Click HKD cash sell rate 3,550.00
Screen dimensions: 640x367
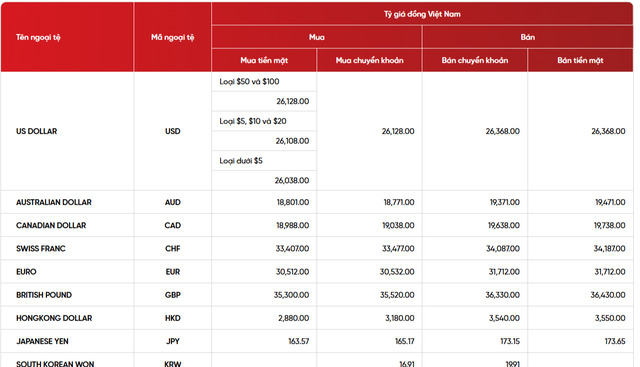(610, 318)
